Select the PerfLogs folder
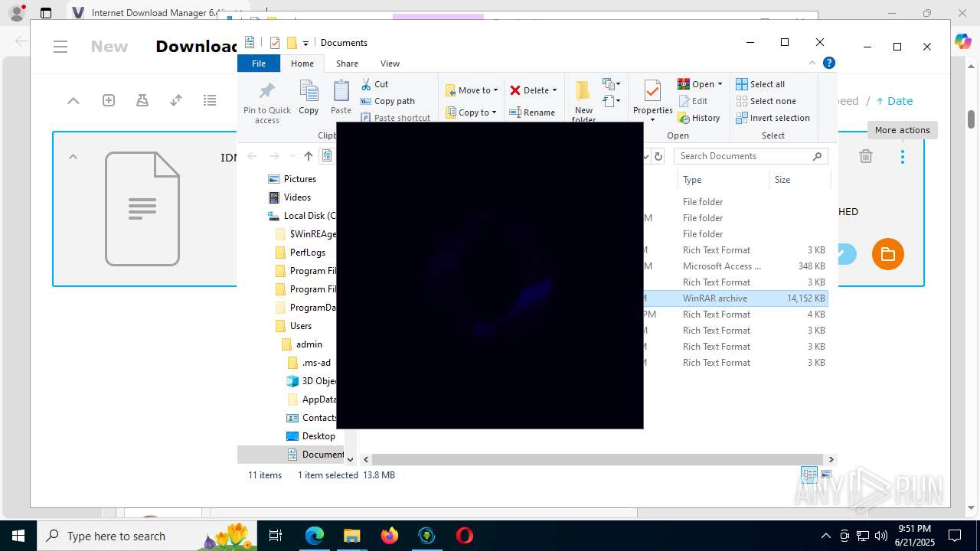The image size is (980, 551). [307, 253]
